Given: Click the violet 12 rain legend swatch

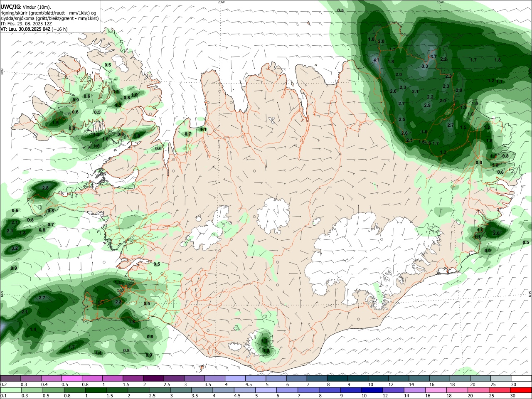Looking at the screenshot, I should 393,390.
